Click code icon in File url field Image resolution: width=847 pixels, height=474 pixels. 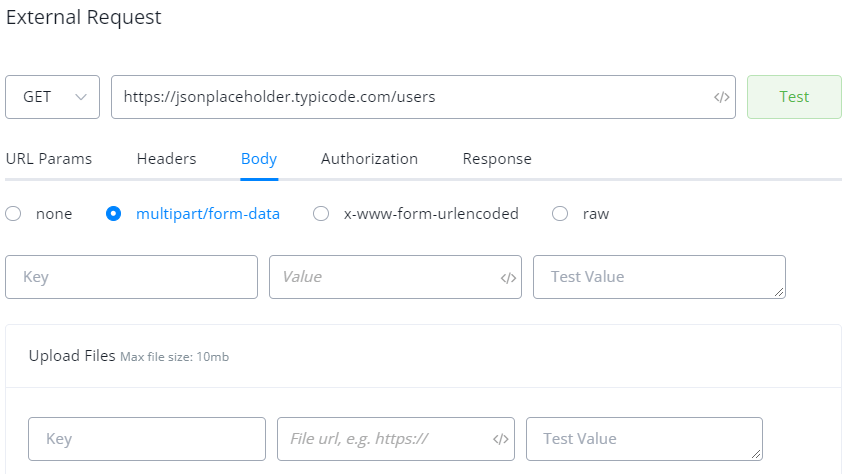coord(500,439)
